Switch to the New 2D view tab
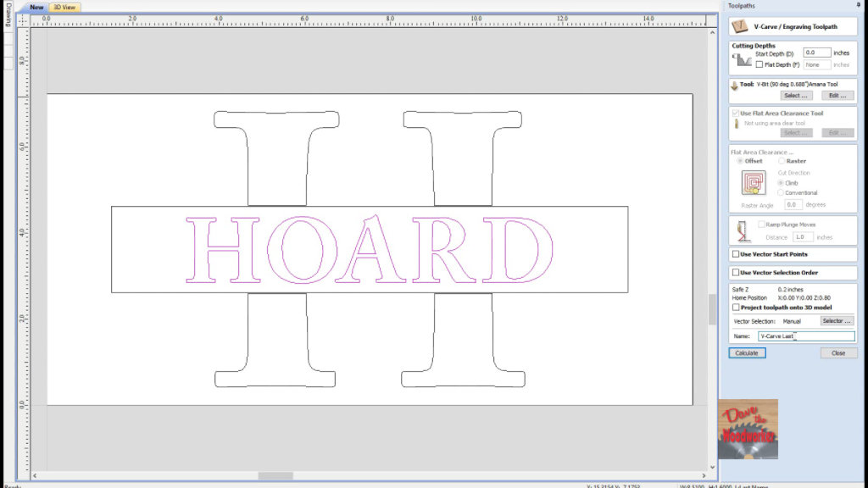This screenshot has height=488, width=868. point(36,7)
